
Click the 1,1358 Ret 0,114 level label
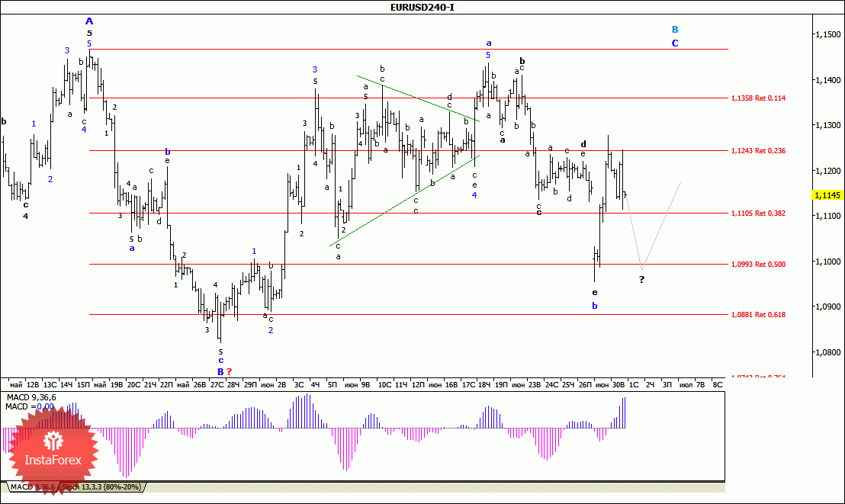(758, 98)
